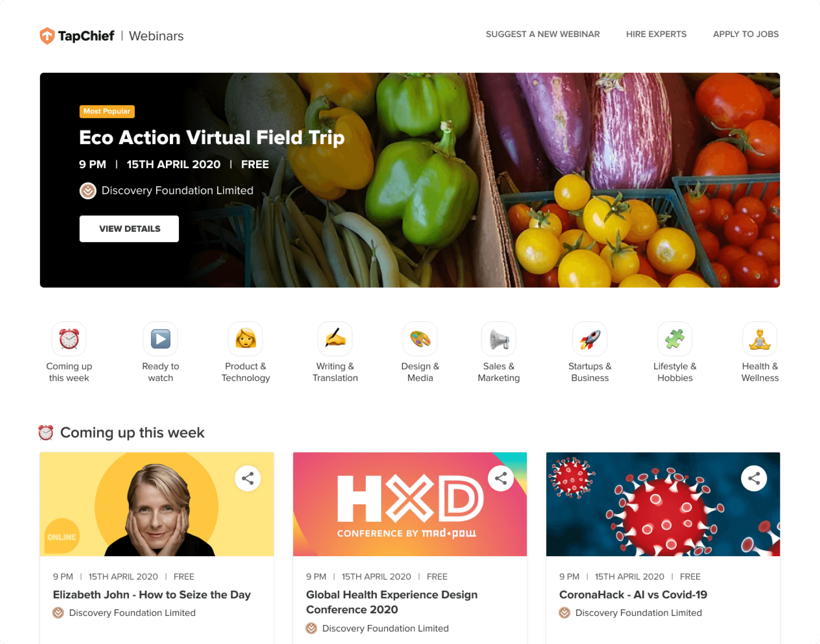Viewport: 820px width, 644px height.
Task: Open CoronaHack - AI vs Covid-19 title
Action: [633, 594]
